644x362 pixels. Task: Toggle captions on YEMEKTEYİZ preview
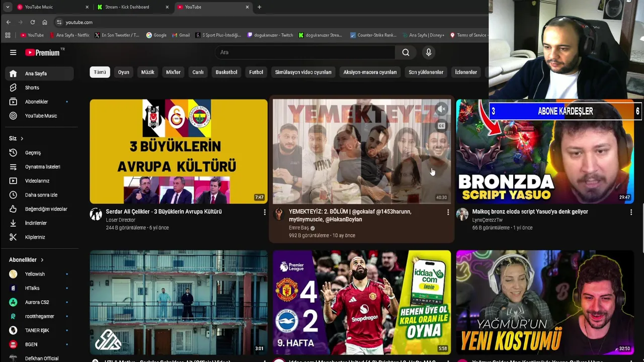441,126
